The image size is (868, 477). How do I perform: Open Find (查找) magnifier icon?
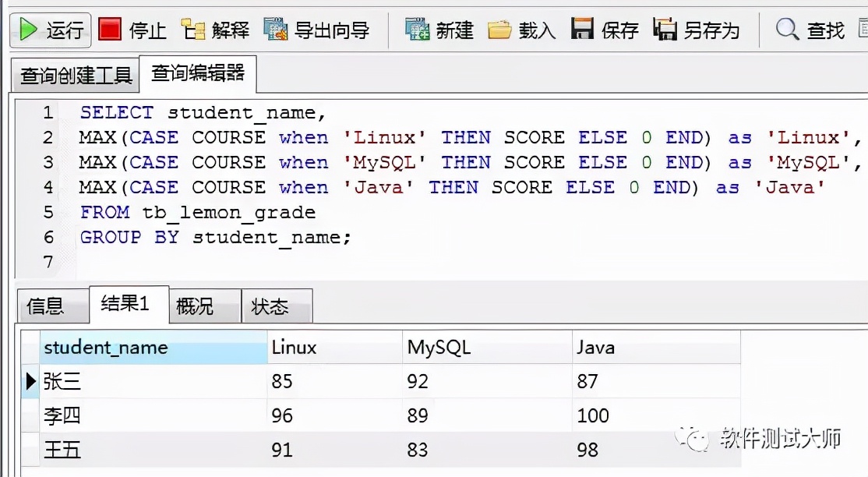[x=788, y=30]
